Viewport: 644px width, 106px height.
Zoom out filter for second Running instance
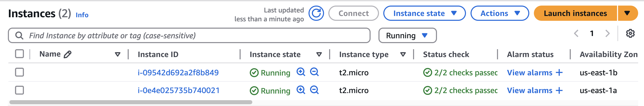(x=314, y=90)
